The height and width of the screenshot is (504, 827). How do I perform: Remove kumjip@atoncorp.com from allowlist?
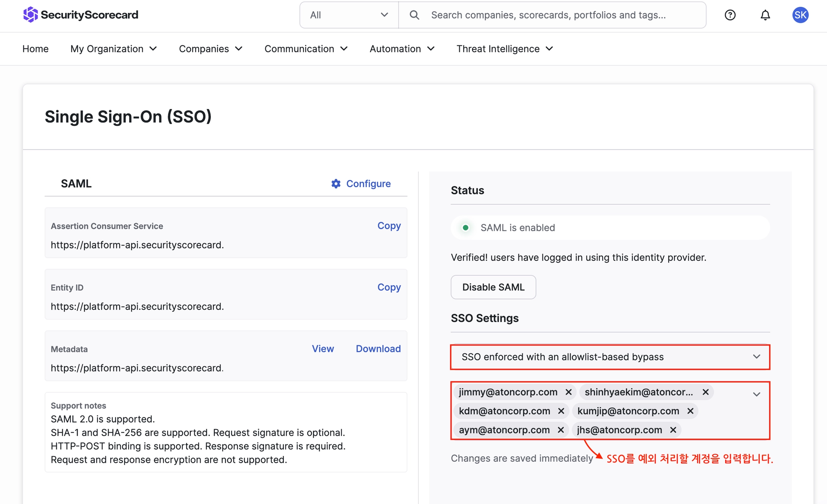click(x=690, y=411)
